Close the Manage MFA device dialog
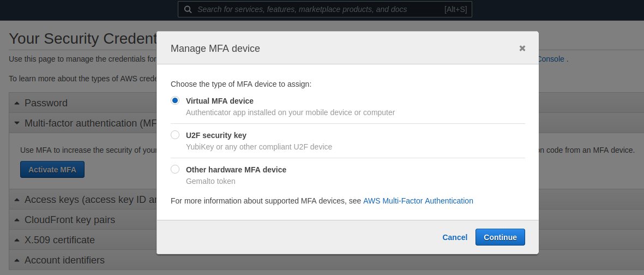Viewport: 644px width, 275px height. coord(522,48)
